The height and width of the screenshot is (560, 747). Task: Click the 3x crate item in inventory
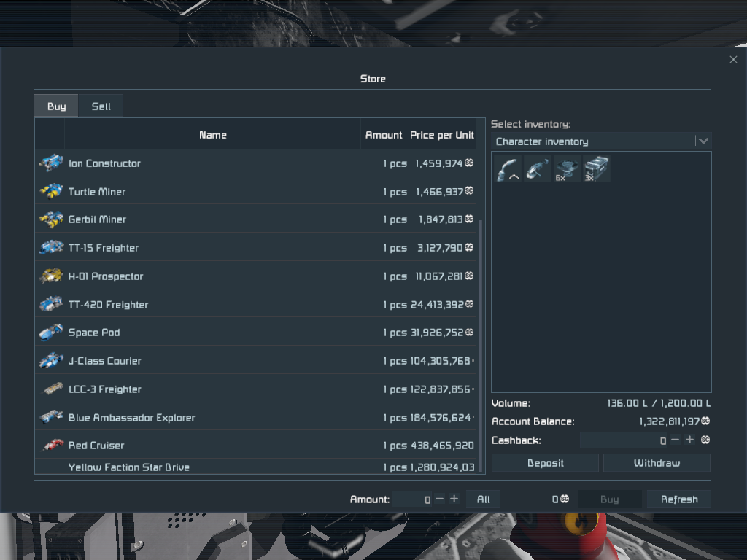coord(596,168)
